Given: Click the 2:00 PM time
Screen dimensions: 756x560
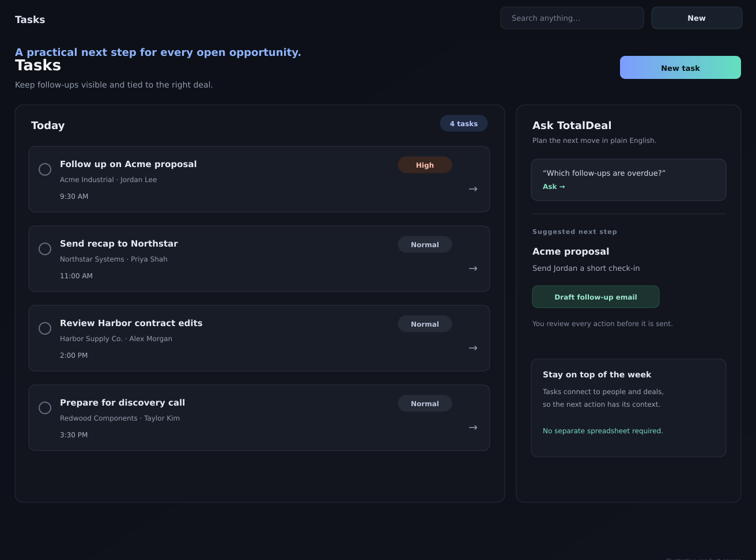Looking at the screenshot, I should tap(74, 355).
